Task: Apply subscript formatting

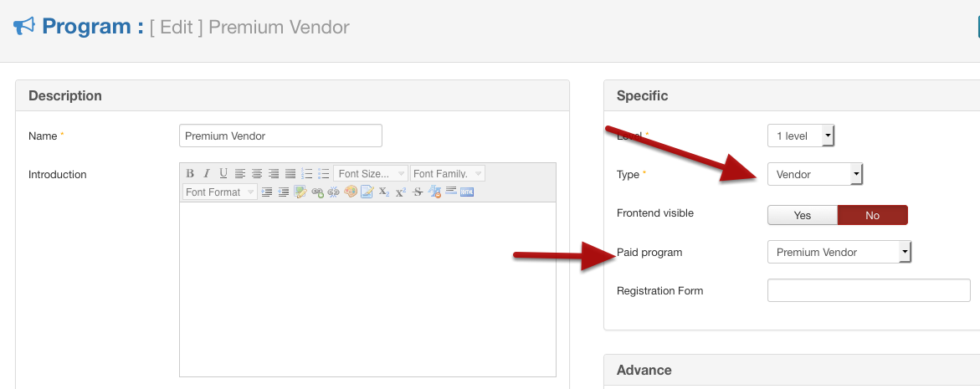Action: (x=384, y=192)
